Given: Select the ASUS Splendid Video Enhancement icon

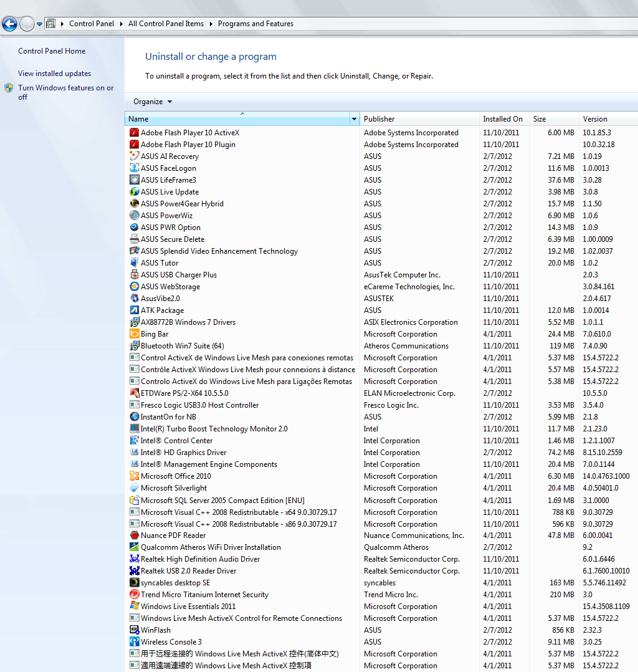Looking at the screenshot, I should [x=135, y=251].
